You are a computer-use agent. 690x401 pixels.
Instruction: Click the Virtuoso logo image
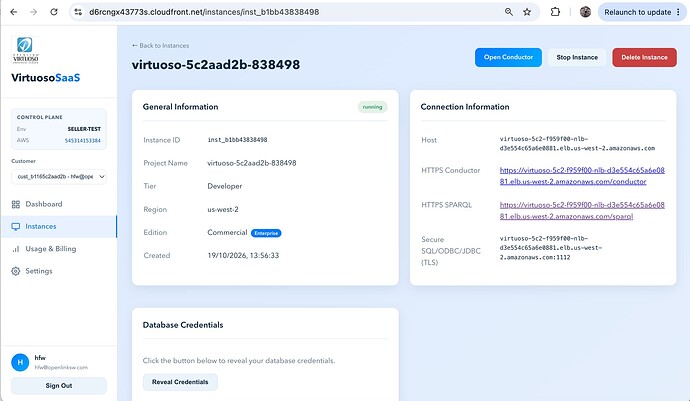coord(25,50)
